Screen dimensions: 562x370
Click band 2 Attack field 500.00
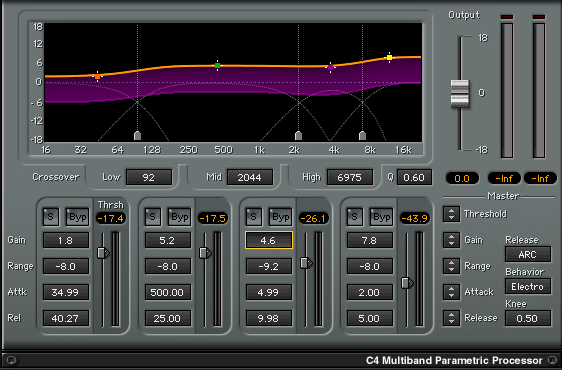[x=168, y=292]
